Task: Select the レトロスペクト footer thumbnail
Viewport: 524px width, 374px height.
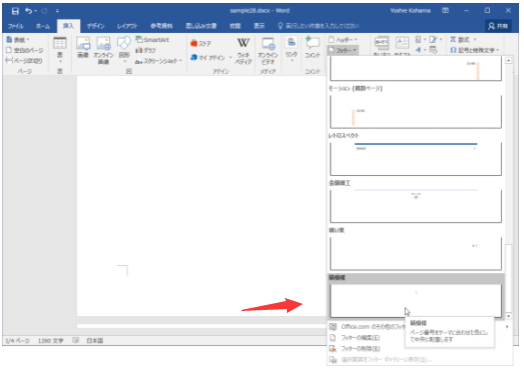Action: tap(415, 159)
